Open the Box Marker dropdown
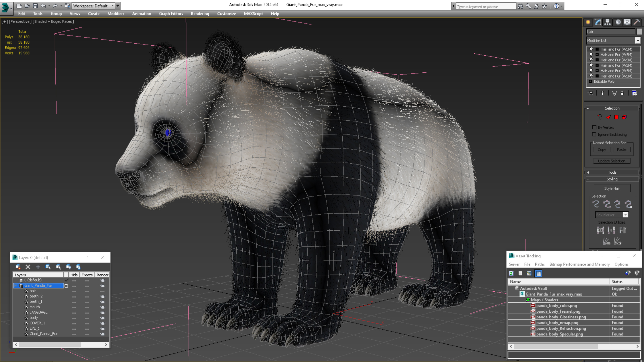The width and height of the screenshot is (644, 362). click(625, 215)
